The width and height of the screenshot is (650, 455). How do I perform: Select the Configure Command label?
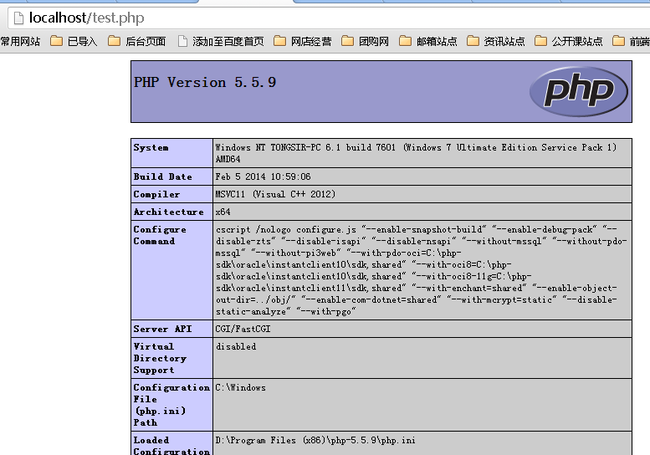point(160,235)
